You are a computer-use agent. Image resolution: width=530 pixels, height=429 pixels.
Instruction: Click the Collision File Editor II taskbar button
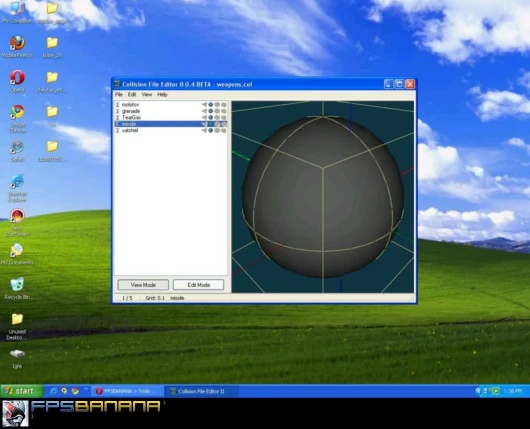coord(201,391)
